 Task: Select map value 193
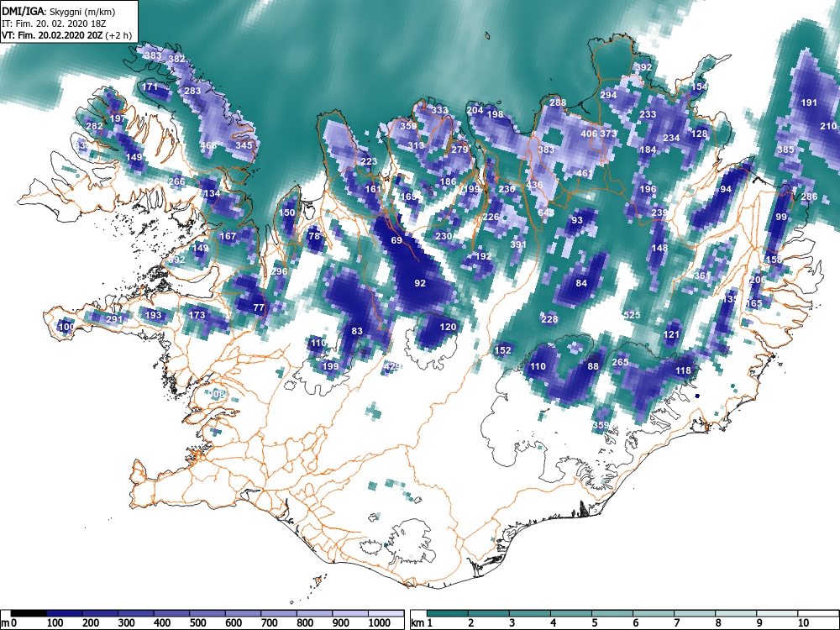(153, 315)
